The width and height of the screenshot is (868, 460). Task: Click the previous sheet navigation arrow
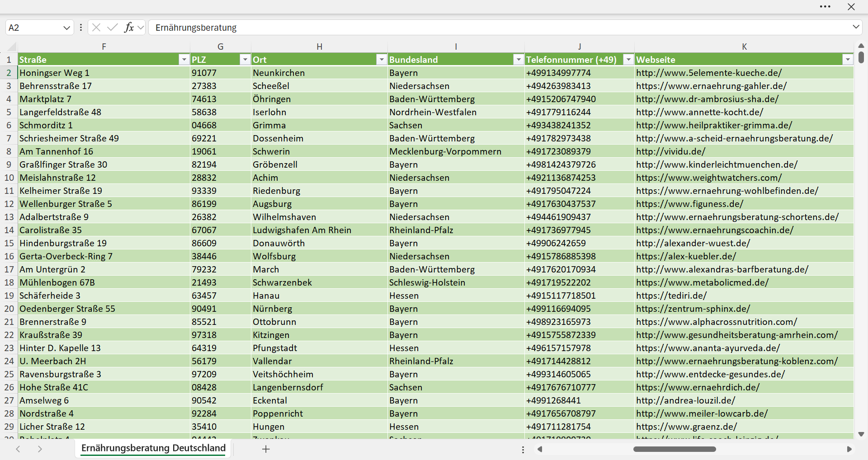[x=18, y=449]
